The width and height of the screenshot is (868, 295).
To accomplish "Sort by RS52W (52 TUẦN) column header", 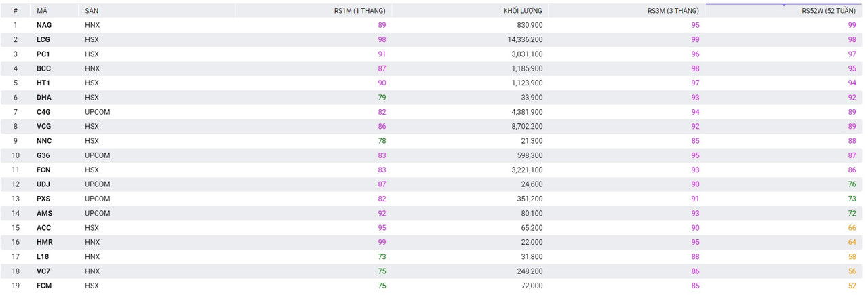I will click(829, 11).
